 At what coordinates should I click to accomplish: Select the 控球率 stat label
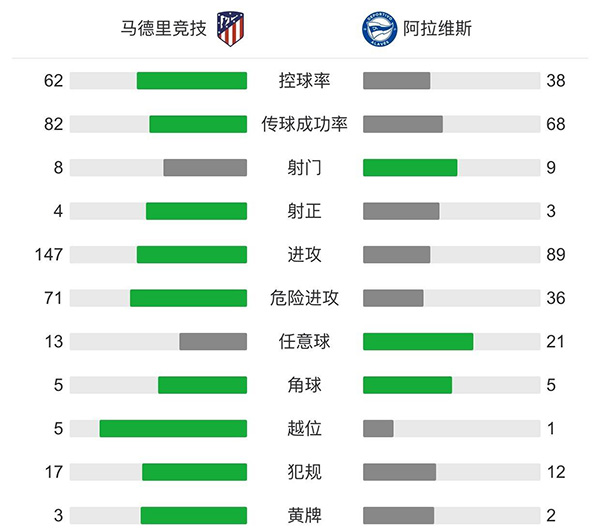[x=304, y=81]
